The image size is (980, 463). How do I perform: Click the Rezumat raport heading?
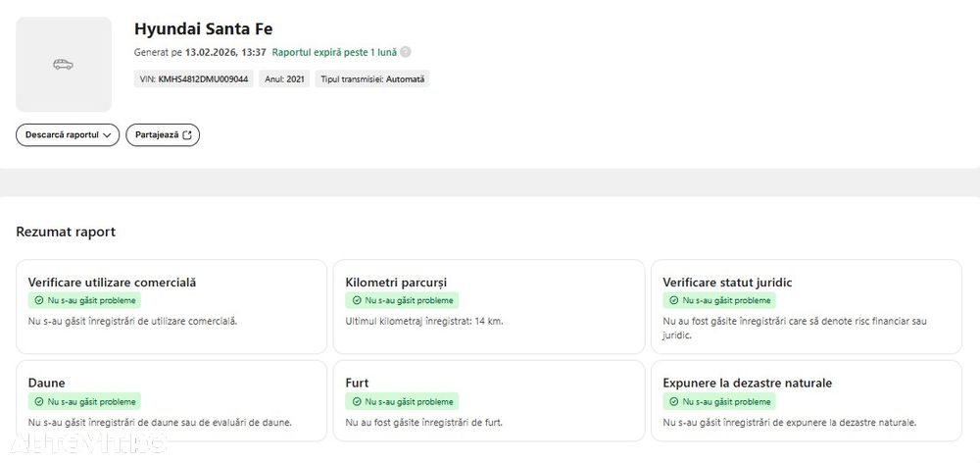click(66, 232)
